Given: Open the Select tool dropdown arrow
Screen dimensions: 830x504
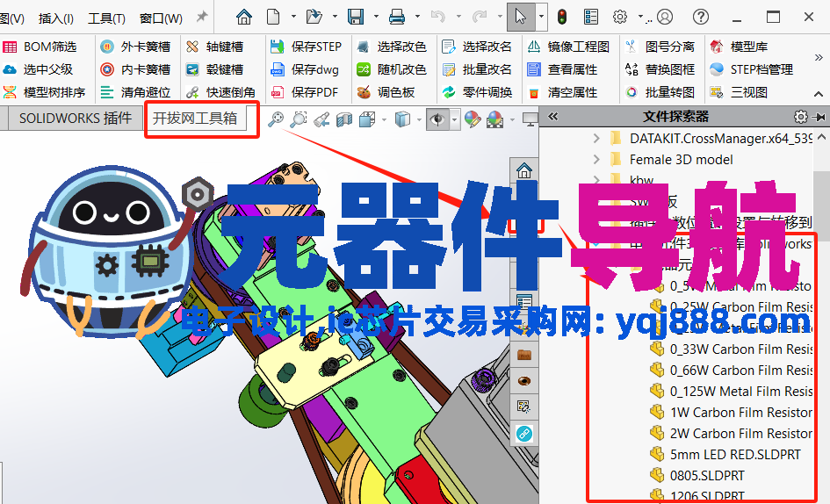Looking at the screenshot, I should click(541, 17).
